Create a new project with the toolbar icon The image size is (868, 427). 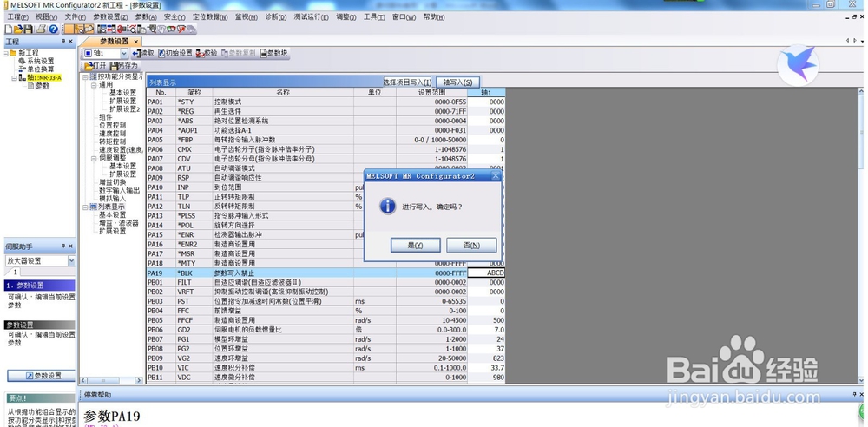point(9,29)
